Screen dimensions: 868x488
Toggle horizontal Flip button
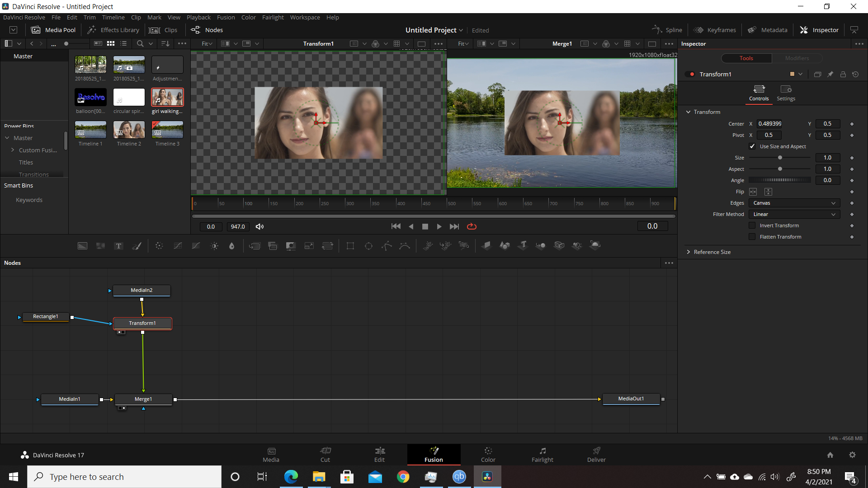753,192
